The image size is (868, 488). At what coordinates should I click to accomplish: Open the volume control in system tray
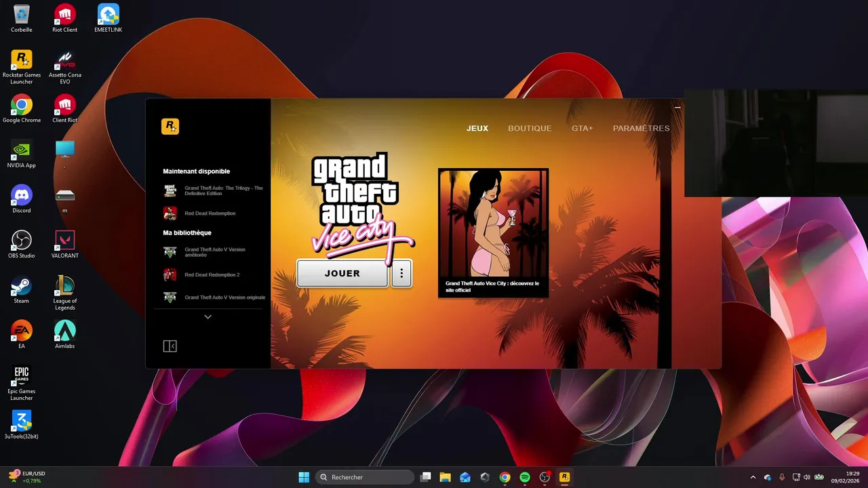(x=806, y=477)
